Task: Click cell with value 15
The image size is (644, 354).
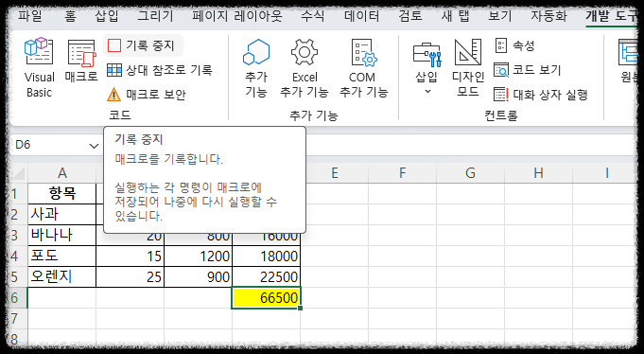Action: [131, 257]
